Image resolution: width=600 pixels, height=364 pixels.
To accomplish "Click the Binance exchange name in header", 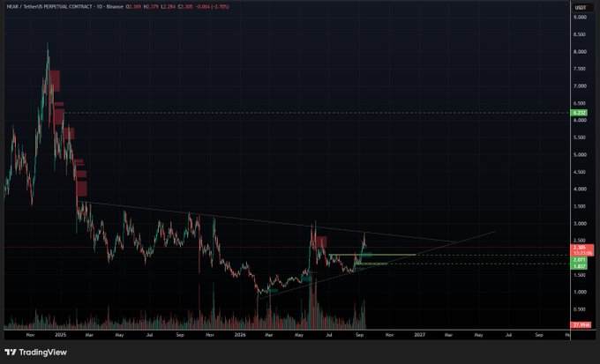I will click(116, 6).
